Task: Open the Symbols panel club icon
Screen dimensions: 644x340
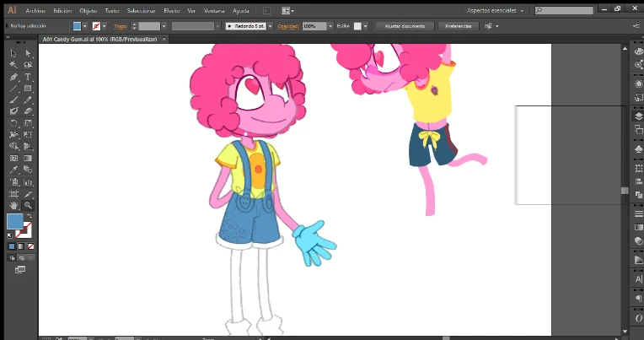Action: [x=638, y=148]
